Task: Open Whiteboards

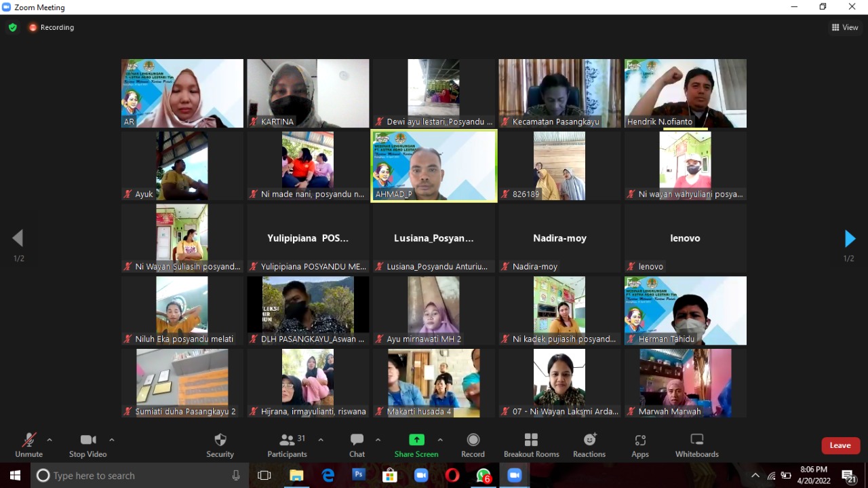Action: [x=696, y=445]
